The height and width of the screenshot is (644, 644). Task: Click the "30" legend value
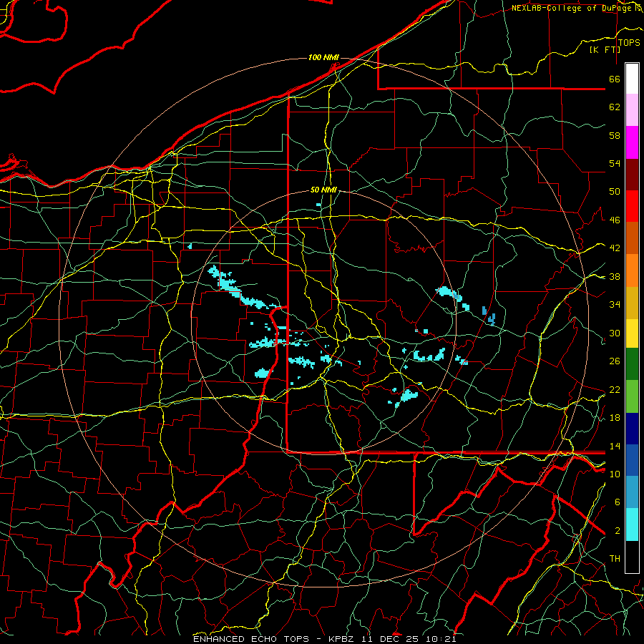pos(615,333)
